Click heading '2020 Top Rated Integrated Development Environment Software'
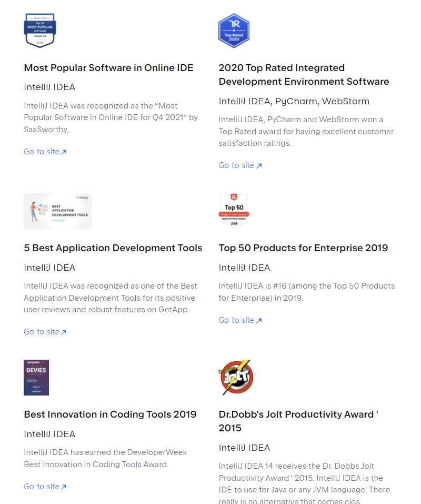This screenshot has width=421, height=504. click(304, 75)
